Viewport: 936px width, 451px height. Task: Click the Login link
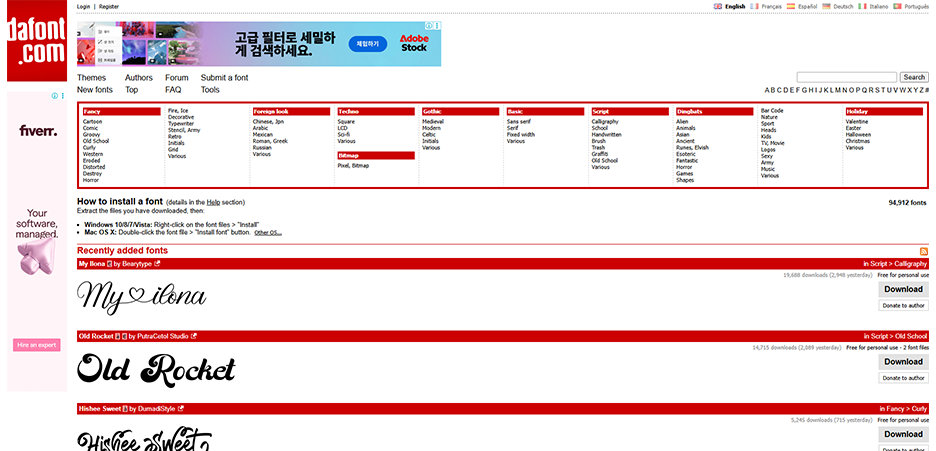(x=84, y=7)
